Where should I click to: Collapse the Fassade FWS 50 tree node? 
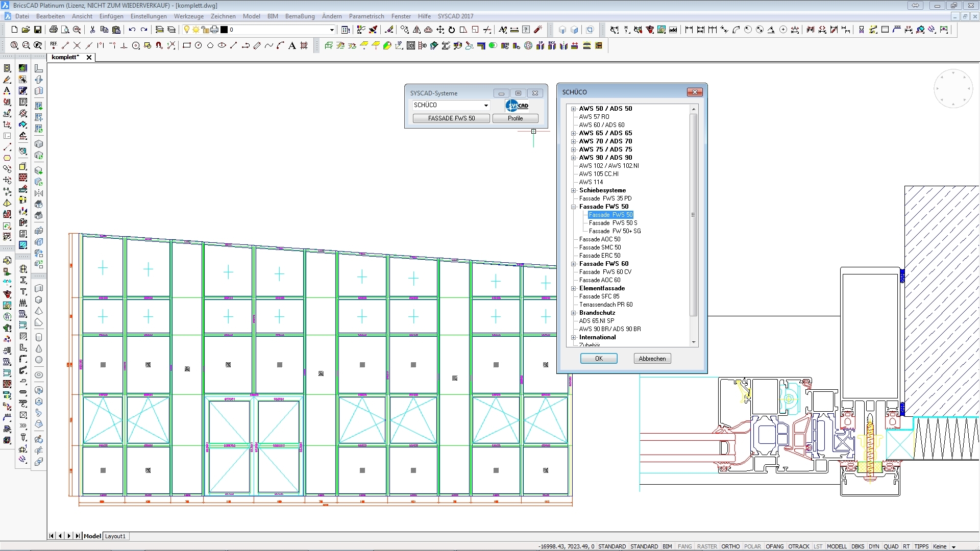[574, 207]
